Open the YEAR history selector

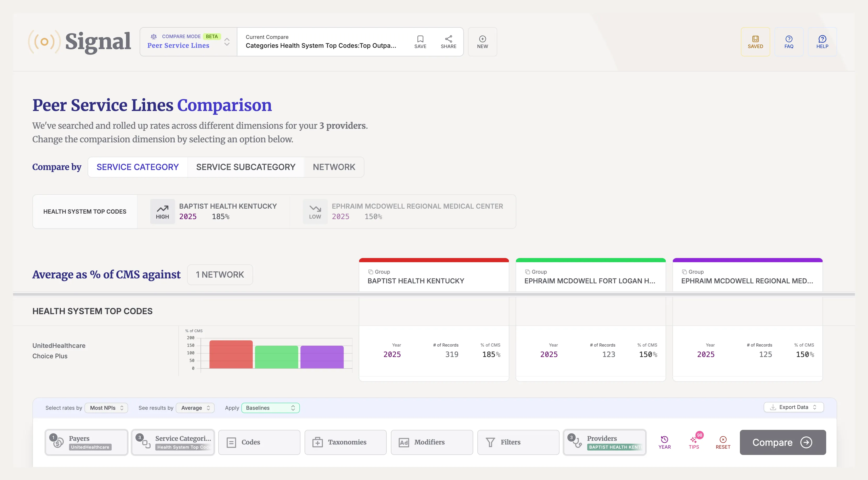pyautogui.click(x=665, y=442)
